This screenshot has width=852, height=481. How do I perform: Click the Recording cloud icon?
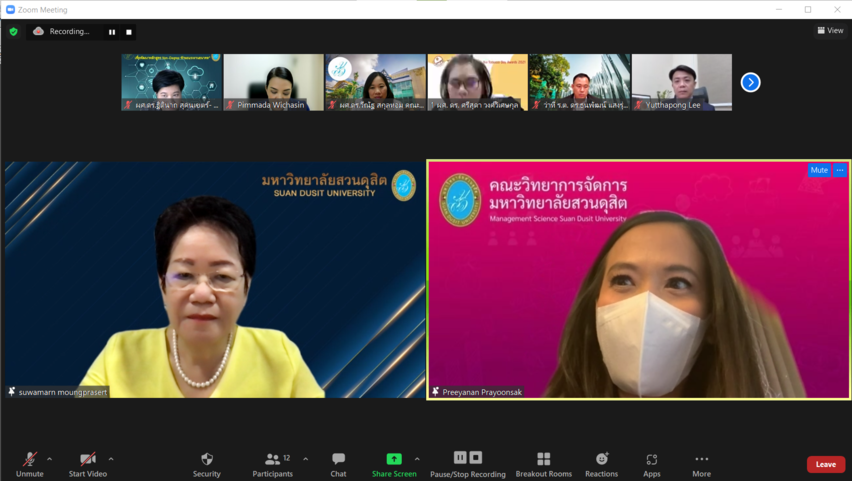[x=39, y=32]
